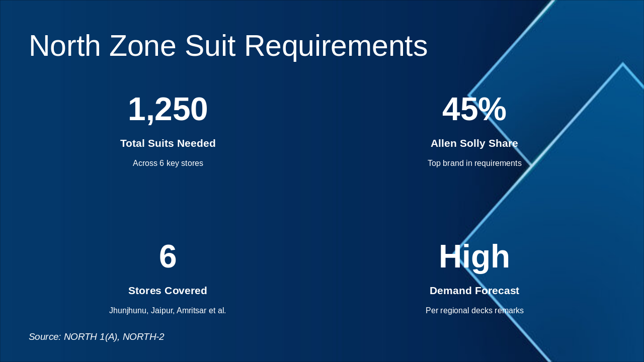Click the 45% statistic figure
Screen dimensions: 644x362
pyautogui.click(x=474, y=109)
